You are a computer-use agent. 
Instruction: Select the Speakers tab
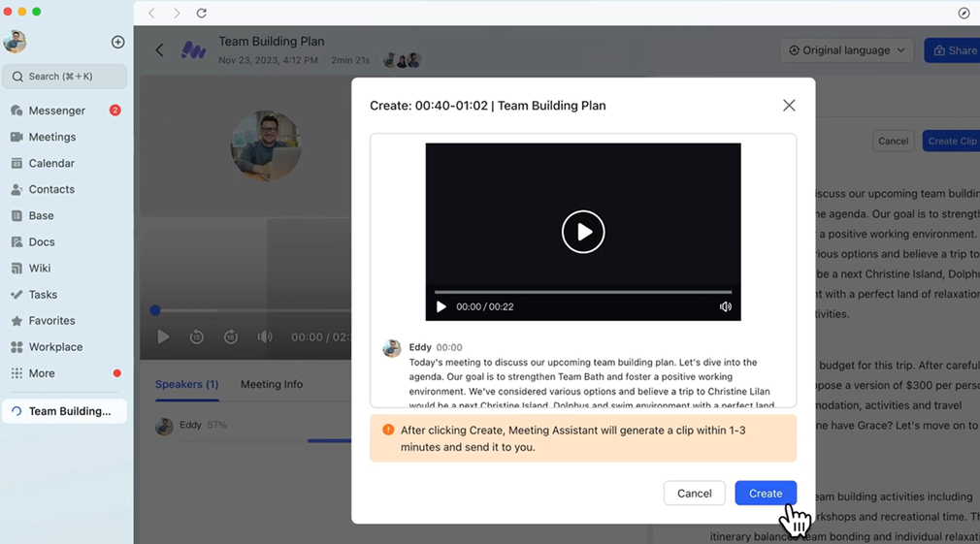[x=186, y=384]
